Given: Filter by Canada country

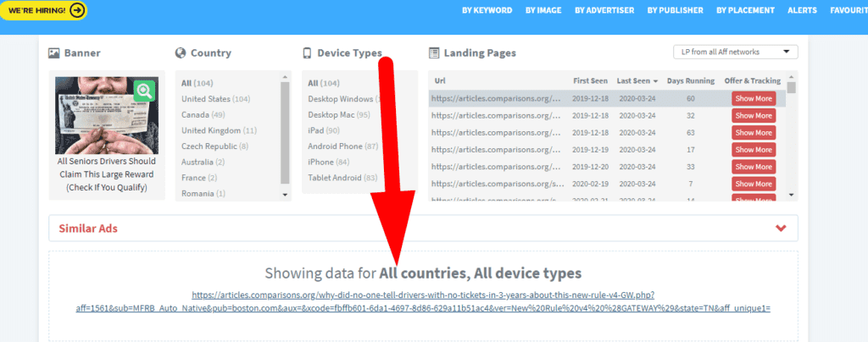Looking at the screenshot, I should tap(203, 115).
